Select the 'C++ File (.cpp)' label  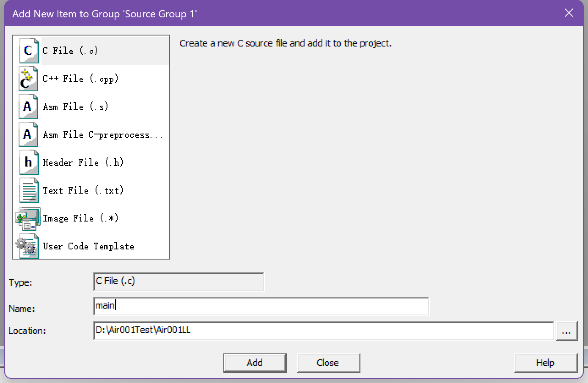coord(80,79)
